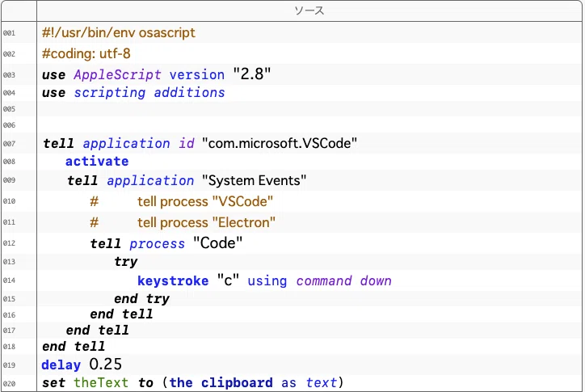Click the value 0.25 on line 019

coord(106,364)
